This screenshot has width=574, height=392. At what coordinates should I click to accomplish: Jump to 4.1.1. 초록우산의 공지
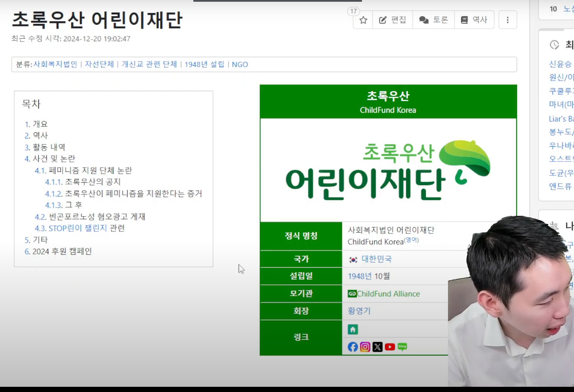coord(83,182)
